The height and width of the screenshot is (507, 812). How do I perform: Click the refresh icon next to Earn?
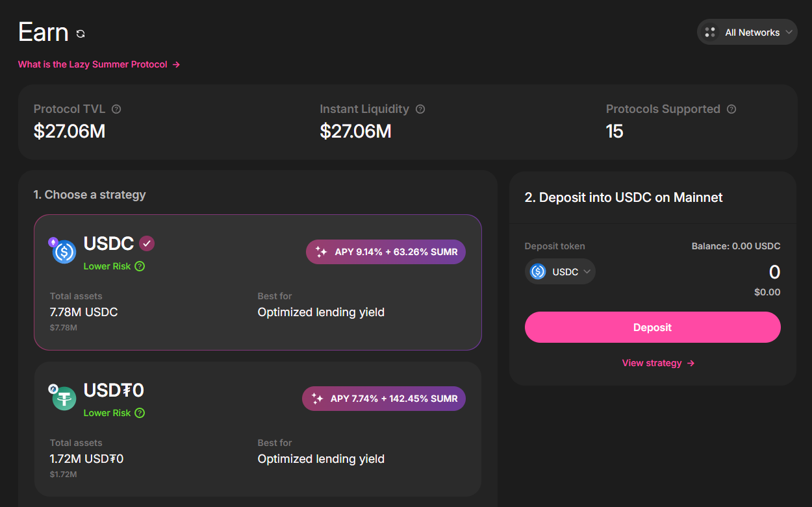(x=81, y=34)
